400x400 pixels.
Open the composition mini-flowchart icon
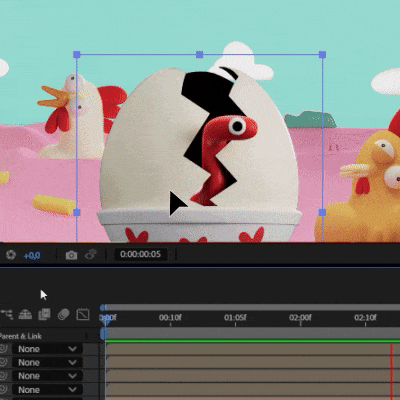tap(7, 314)
